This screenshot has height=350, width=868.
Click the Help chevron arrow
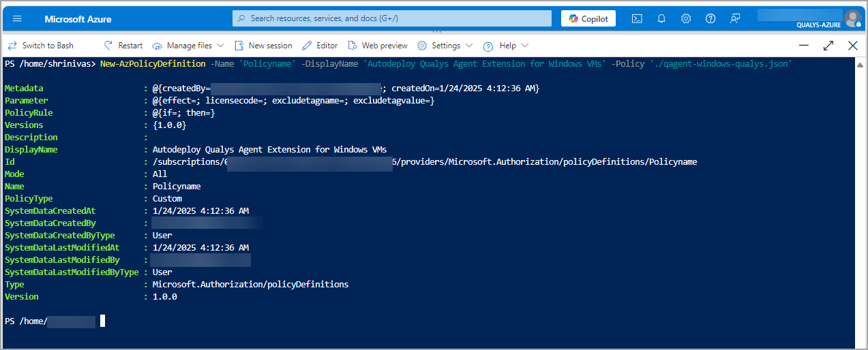click(x=524, y=46)
